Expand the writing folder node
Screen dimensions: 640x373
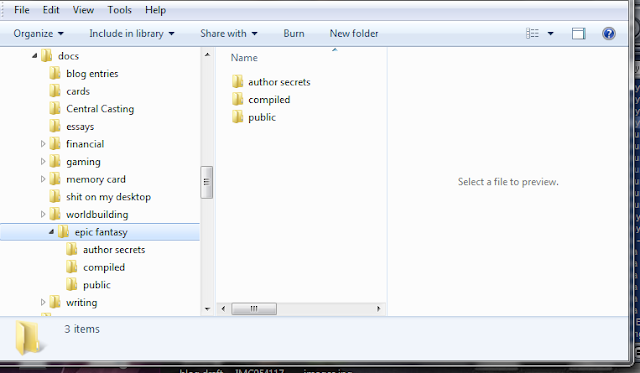43,302
